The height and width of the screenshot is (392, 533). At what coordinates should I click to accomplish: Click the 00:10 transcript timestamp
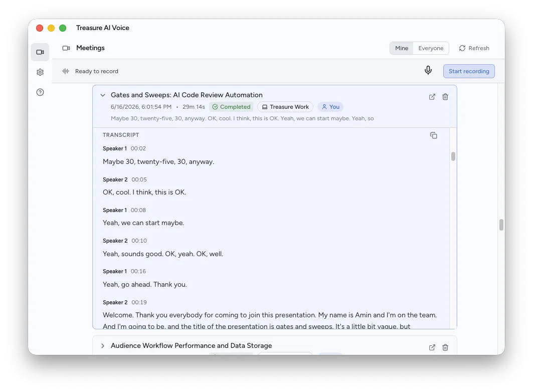[139, 241]
